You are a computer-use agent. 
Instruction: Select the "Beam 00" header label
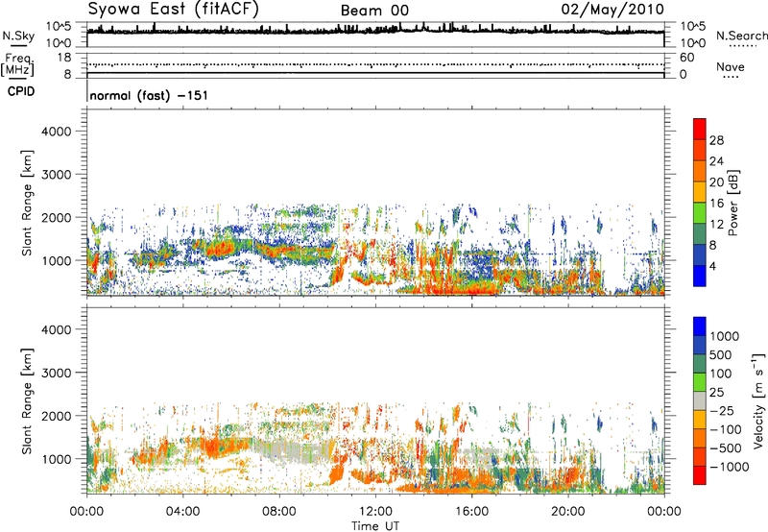(x=374, y=11)
